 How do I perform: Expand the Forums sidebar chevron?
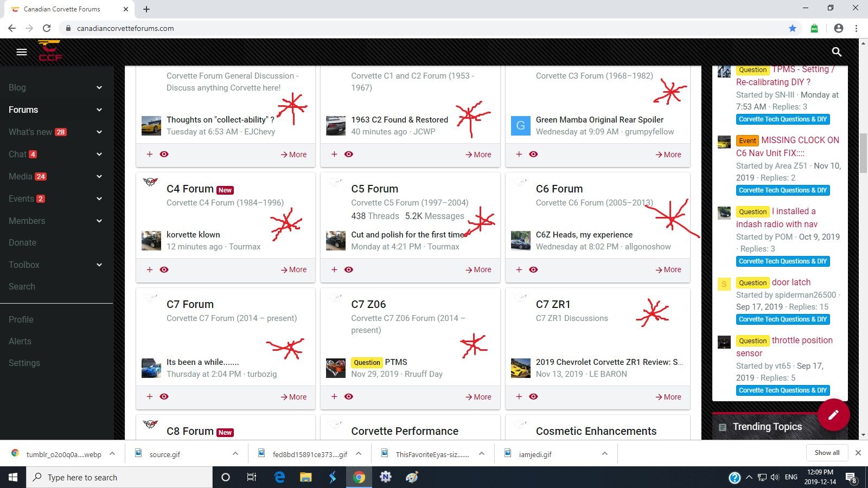(x=99, y=110)
